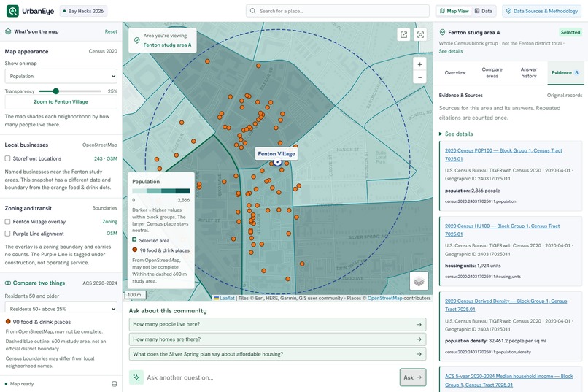Click the green Map ready status dot
The height and width of the screenshot is (392, 588).
pos(6,384)
